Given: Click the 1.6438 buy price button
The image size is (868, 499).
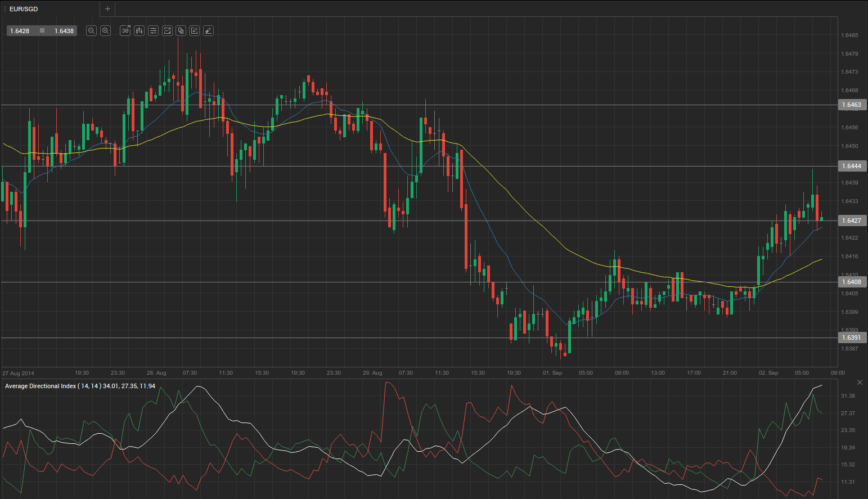Looking at the screenshot, I should [64, 31].
